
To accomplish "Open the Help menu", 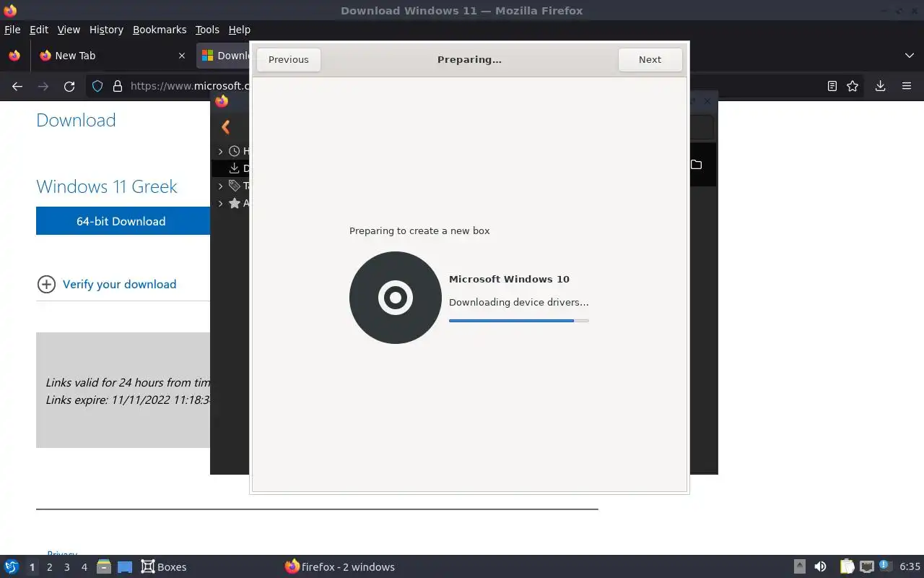I will 239,30.
